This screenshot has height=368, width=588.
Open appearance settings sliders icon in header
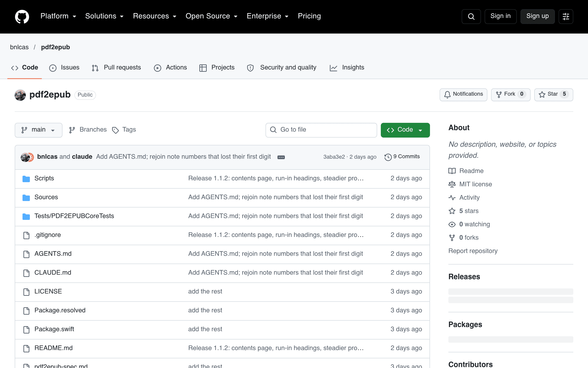click(x=566, y=17)
